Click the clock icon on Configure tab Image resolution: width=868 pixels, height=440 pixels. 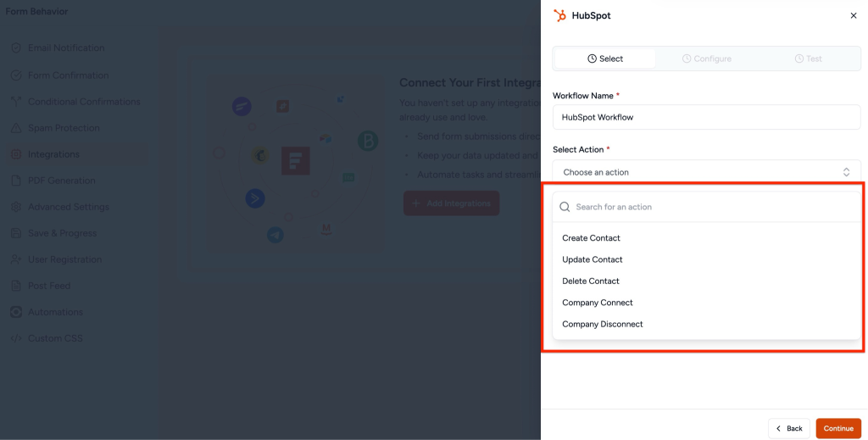[687, 58]
